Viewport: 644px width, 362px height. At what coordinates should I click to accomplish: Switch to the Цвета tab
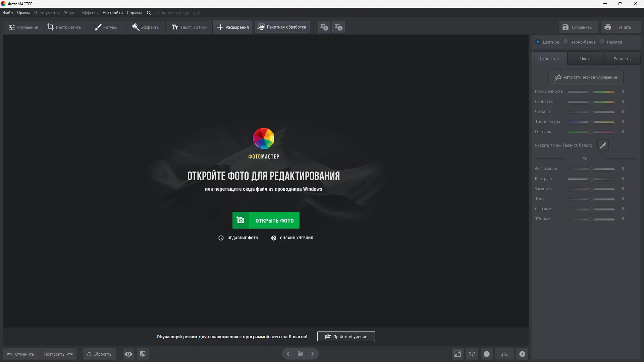pyautogui.click(x=586, y=59)
